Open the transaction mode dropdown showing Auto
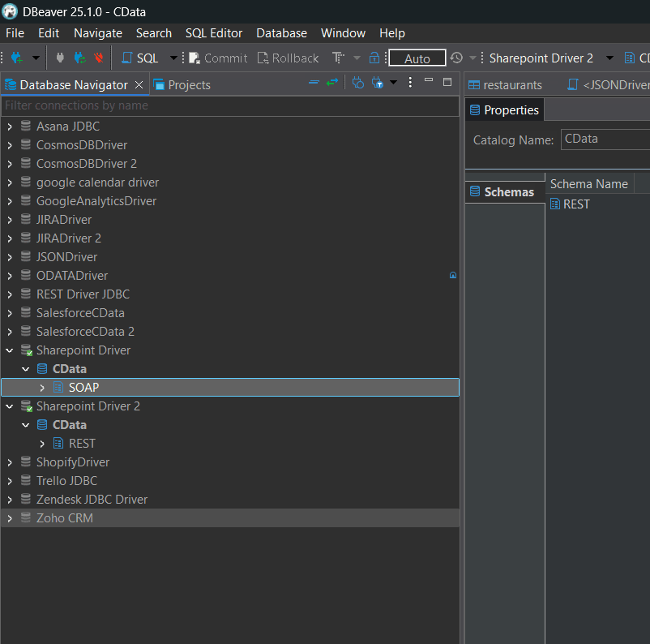This screenshot has height=644, width=650. pyautogui.click(x=417, y=58)
